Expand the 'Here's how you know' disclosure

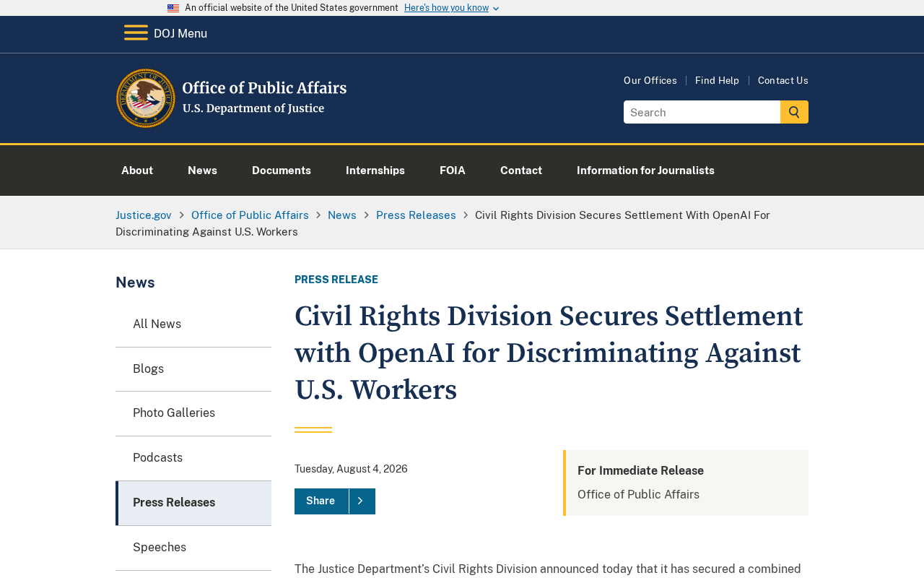452,8
